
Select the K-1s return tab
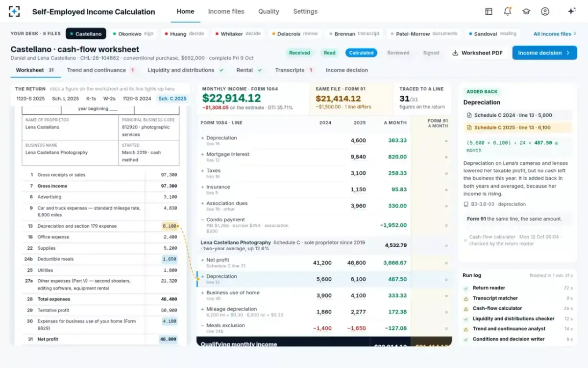click(91, 99)
